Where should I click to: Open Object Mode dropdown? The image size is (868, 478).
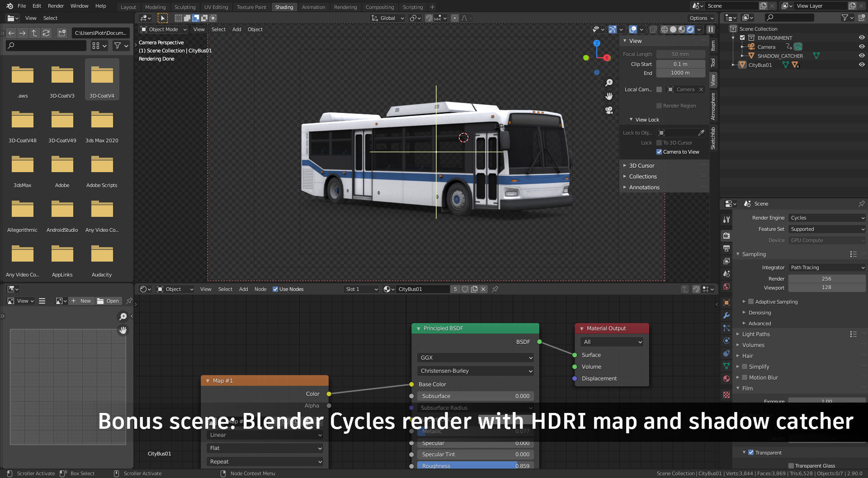pyautogui.click(x=163, y=29)
